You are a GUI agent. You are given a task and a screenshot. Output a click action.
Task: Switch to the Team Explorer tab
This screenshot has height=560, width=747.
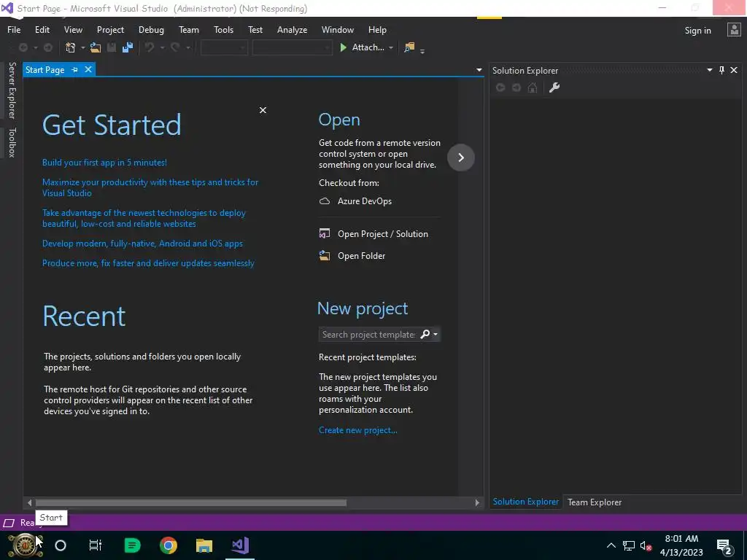594,502
